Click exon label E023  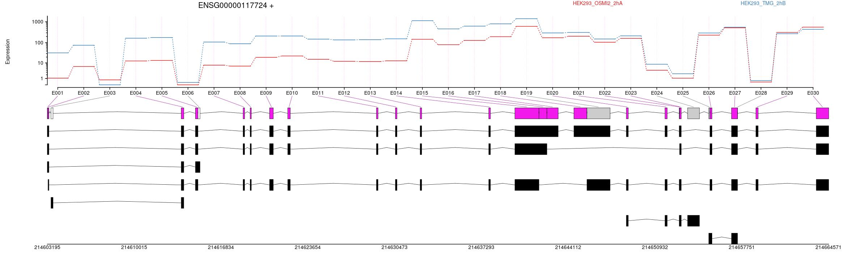coord(631,93)
